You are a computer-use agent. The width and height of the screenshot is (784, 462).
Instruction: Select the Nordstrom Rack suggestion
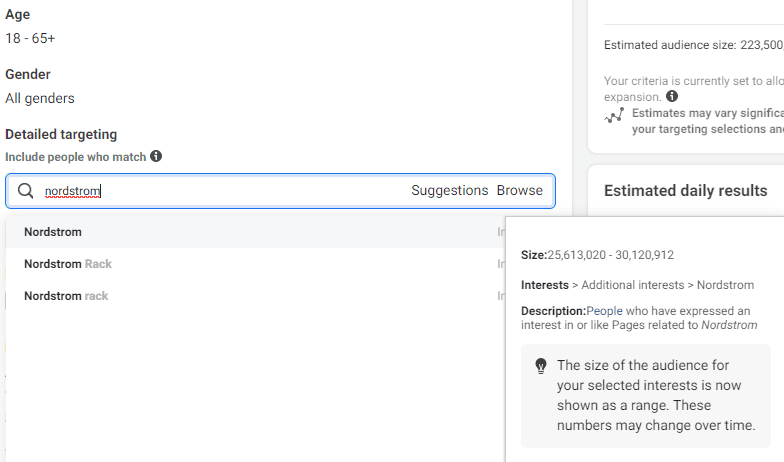coord(255,264)
